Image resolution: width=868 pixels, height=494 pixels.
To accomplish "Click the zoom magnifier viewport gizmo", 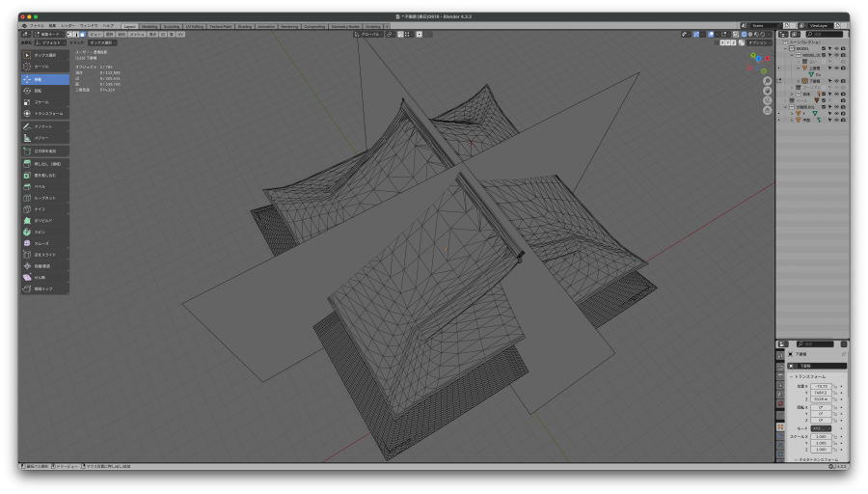I will pos(767,82).
